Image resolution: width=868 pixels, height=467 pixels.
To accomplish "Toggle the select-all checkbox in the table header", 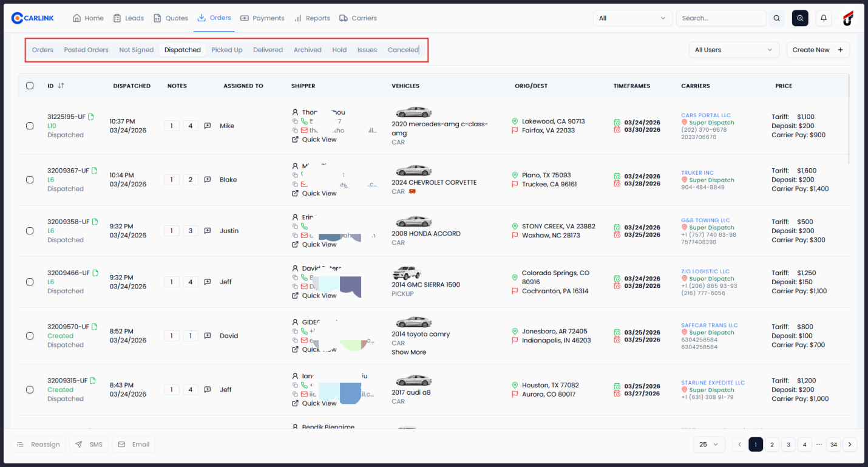I will click(30, 86).
